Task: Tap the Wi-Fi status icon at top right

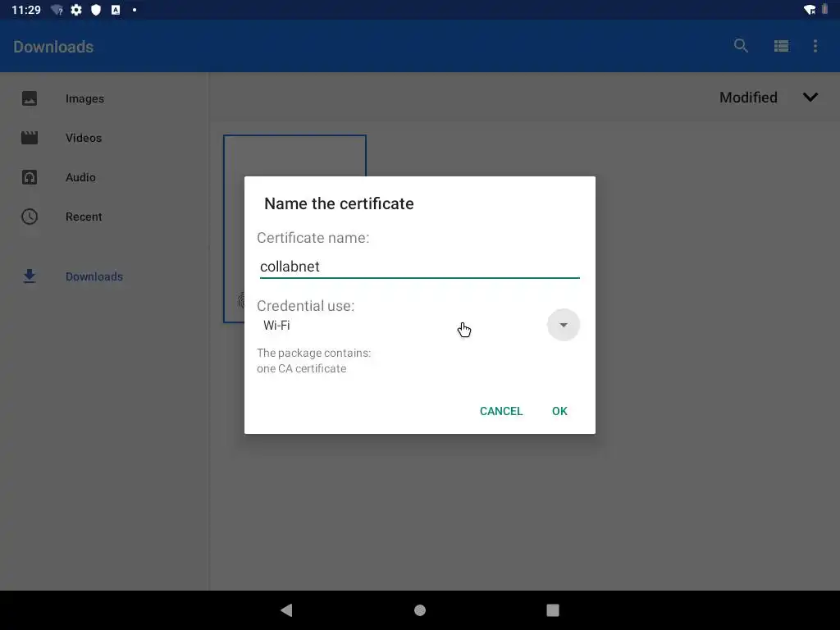Action: [x=810, y=10]
